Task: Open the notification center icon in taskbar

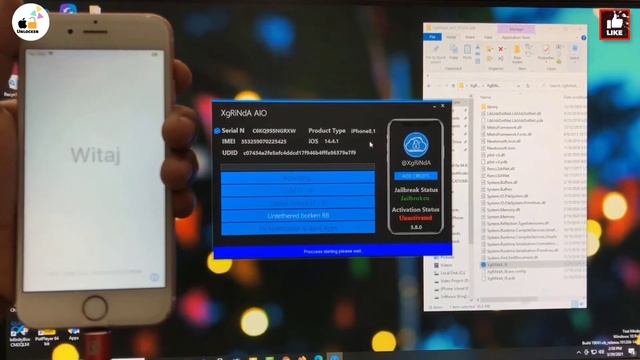Action: click(x=631, y=352)
